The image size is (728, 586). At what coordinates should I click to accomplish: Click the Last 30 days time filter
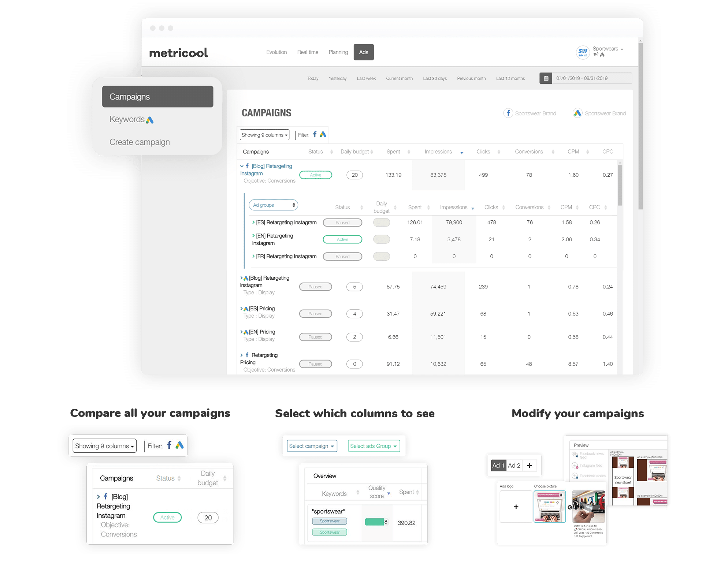pos(434,79)
